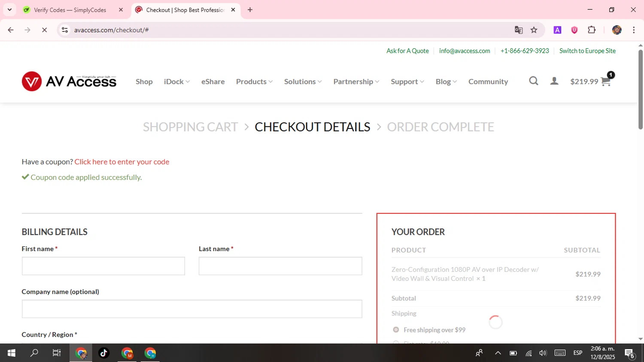Viewport: 644px width, 362px height.
Task: Open TikTok from the taskbar
Action: point(104,353)
